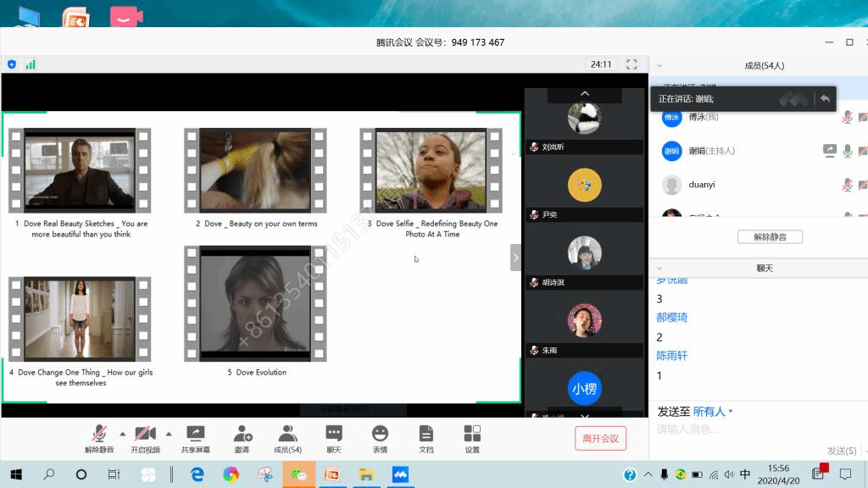The width and height of the screenshot is (868, 488).
Task: Switch to WeChat on the taskbar
Action: (x=299, y=474)
